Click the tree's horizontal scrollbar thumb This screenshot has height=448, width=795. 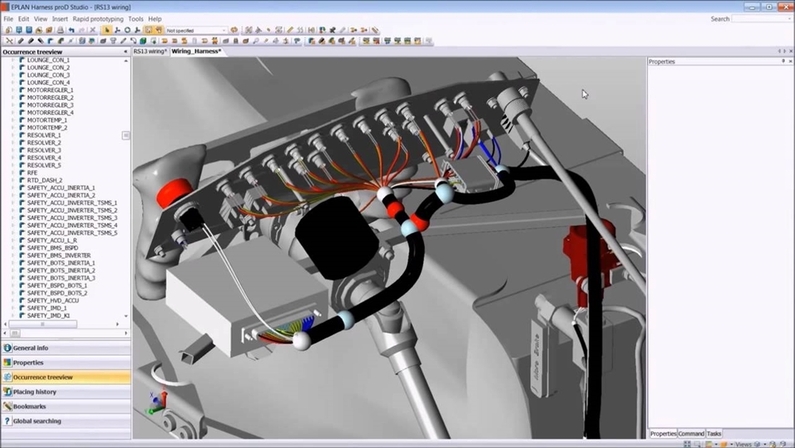coord(43,324)
